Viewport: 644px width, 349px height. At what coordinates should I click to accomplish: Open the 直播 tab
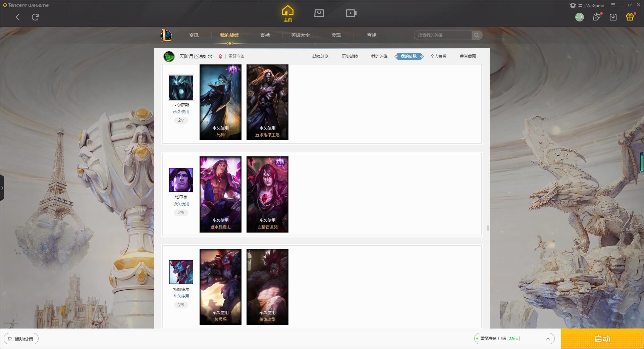tap(265, 35)
